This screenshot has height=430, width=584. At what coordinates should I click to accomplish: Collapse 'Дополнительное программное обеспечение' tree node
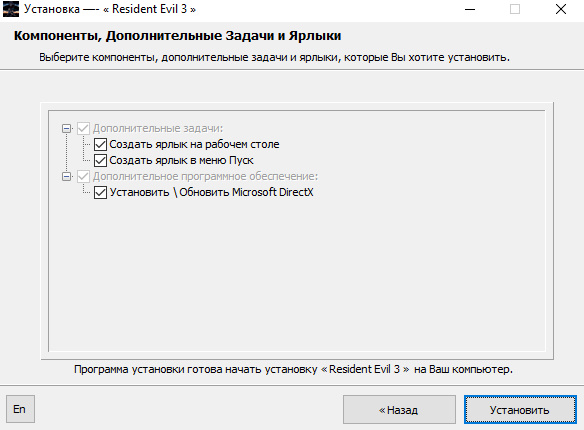(x=67, y=176)
